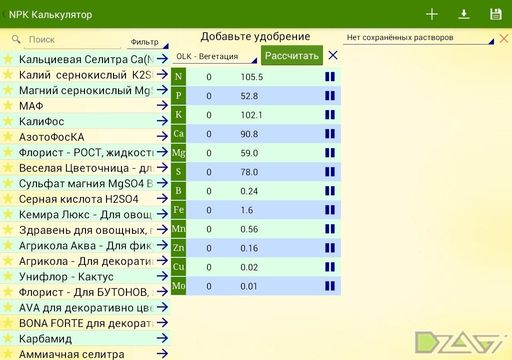Click arrow next to Унифлор - Кактус
Image resolution: width=512 pixels, height=360 pixels.
[162, 276]
